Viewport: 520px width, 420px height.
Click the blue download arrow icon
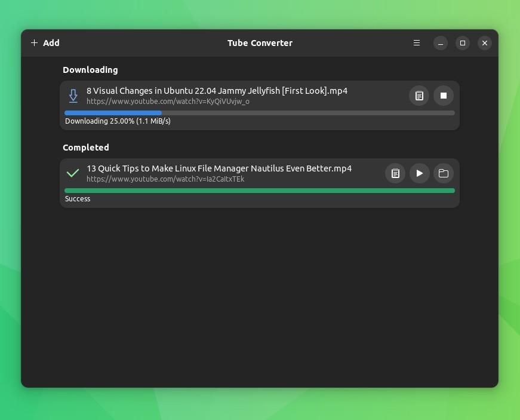tap(73, 95)
